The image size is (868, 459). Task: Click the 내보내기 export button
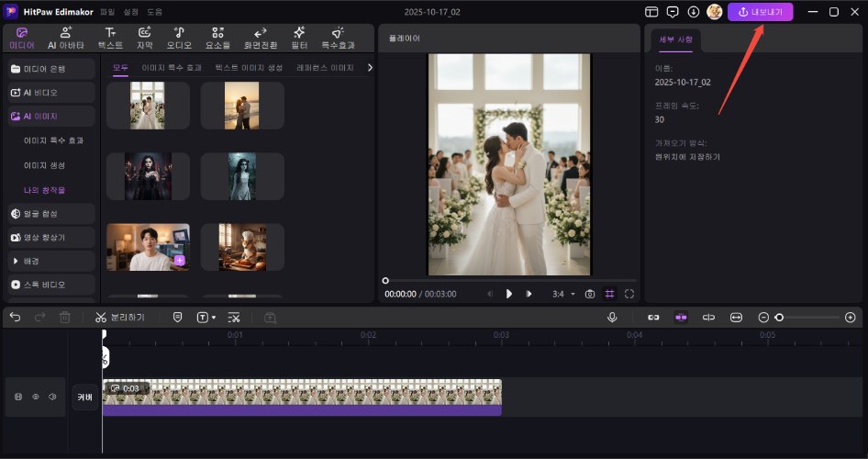tap(761, 12)
